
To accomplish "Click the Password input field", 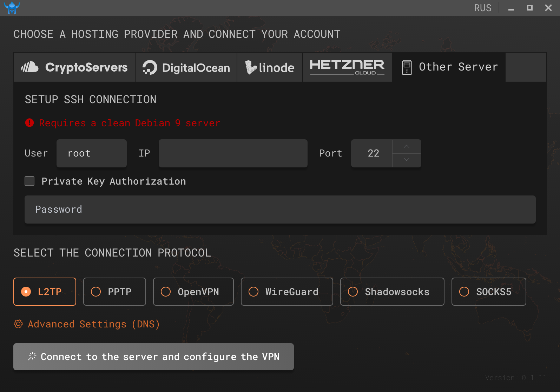I will (280, 210).
